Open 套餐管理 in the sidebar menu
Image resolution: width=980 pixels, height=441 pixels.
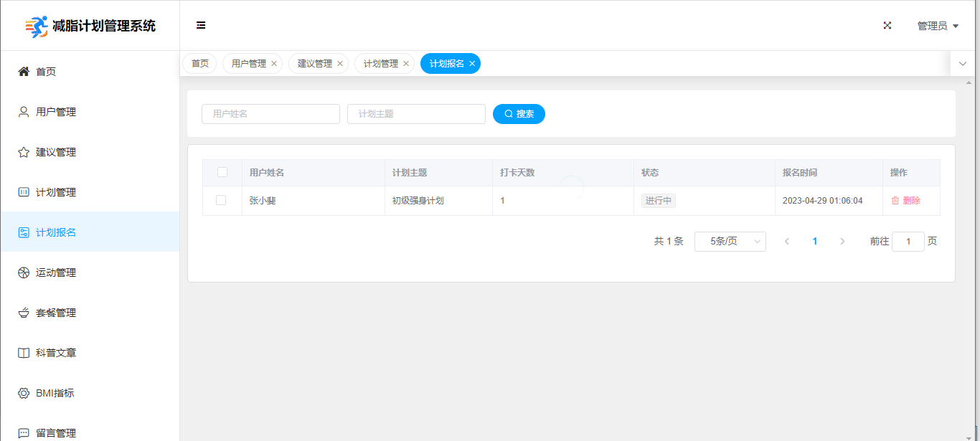pyautogui.click(x=90, y=312)
